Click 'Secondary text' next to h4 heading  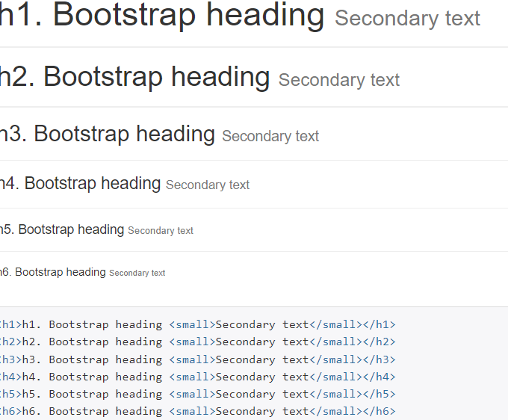pyautogui.click(x=208, y=185)
